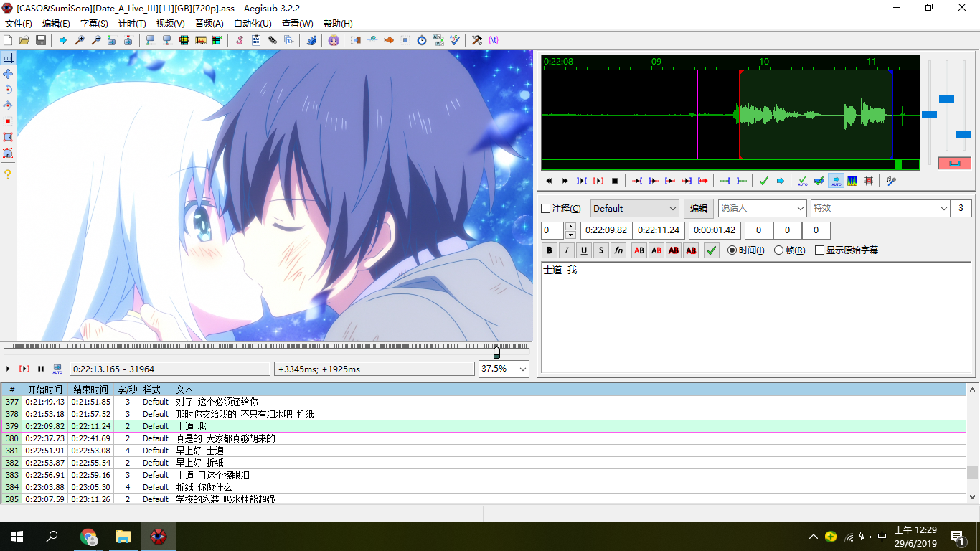Open the 计时(T) menu
Screen dimensions: 980x551
click(132, 24)
